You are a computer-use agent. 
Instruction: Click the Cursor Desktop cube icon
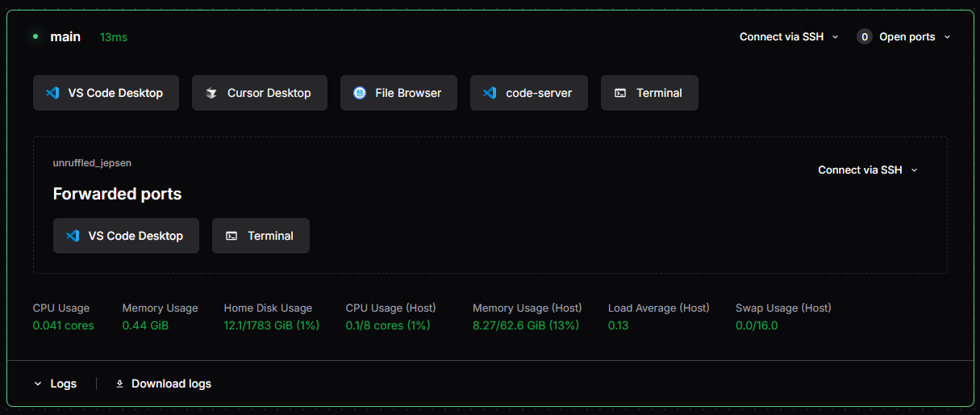[x=211, y=93]
